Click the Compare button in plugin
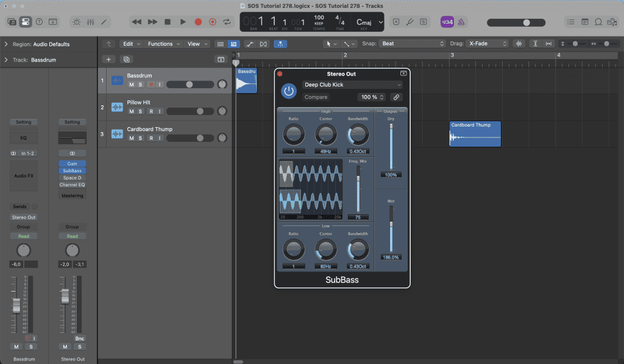The width and height of the screenshot is (624, 364). click(316, 97)
